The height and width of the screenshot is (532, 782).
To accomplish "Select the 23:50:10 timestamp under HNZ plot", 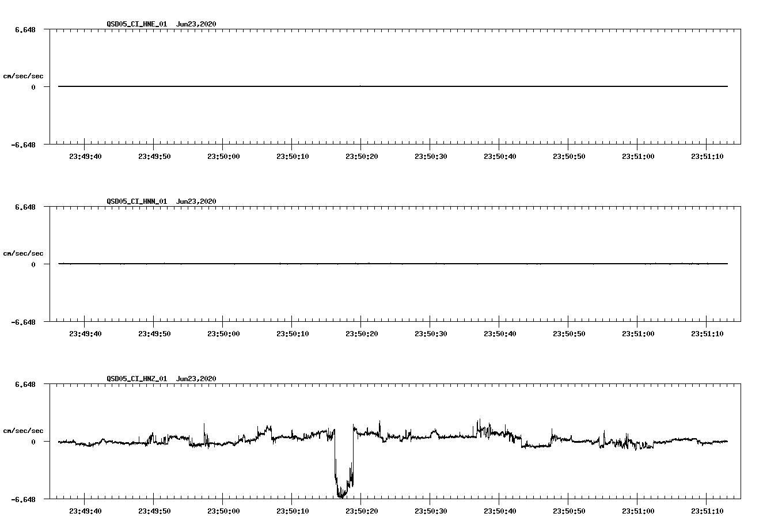I will tap(293, 511).
